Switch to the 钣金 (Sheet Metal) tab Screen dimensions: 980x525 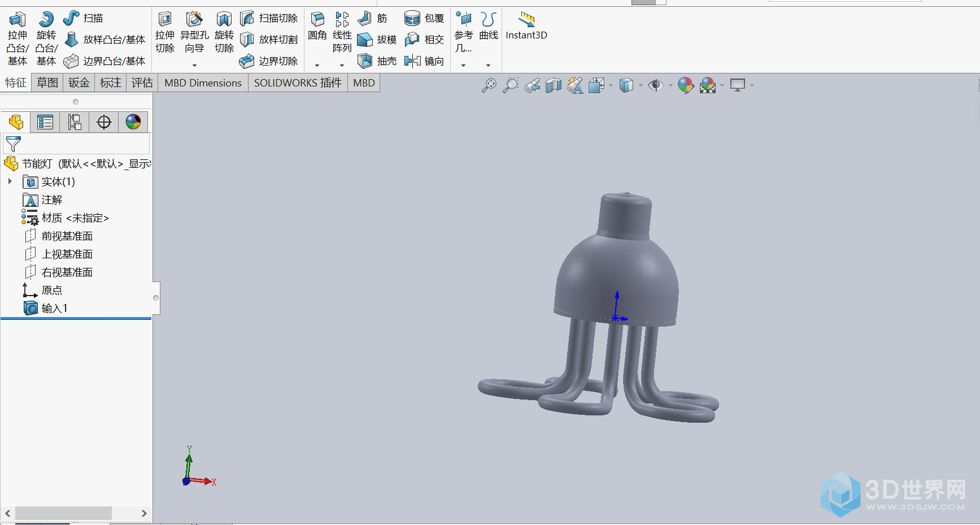tap(79, 83)
